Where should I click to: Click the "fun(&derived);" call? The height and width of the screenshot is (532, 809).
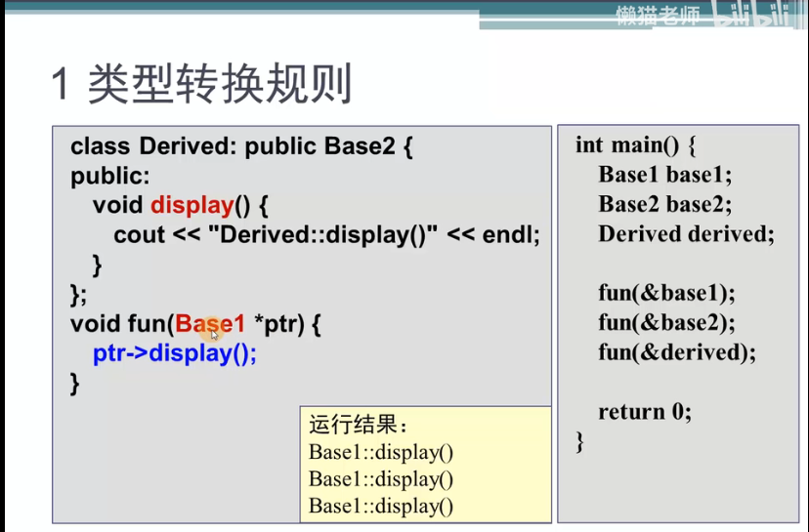coord(677,352)
